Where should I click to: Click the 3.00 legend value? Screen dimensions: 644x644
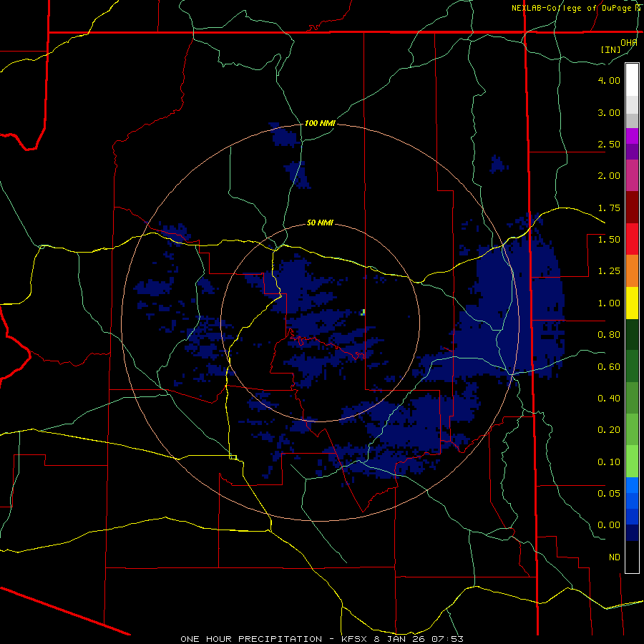tap(609, 112)
